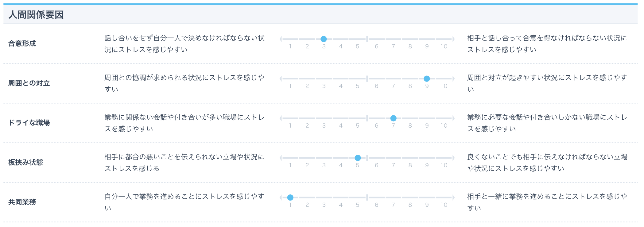The height and width of the screenshot is (227, 644).
Task: Click the 周囲との対立 slider handle at 9
Action: [x=427, y=79]
